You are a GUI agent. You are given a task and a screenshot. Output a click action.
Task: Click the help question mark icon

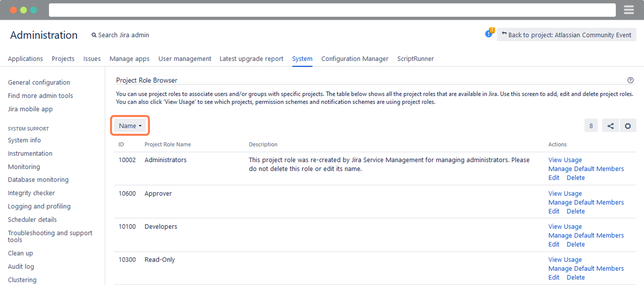[630, 80]
